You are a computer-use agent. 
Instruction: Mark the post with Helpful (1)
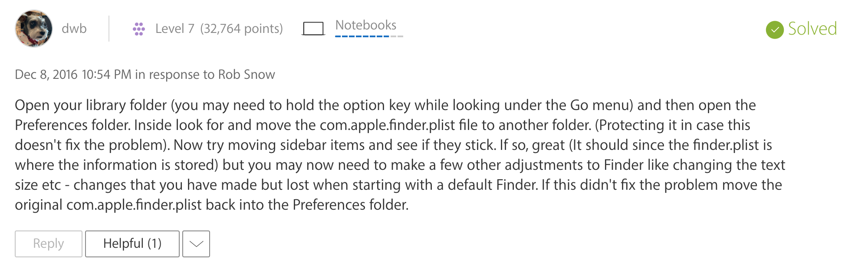tap(132, 243)
